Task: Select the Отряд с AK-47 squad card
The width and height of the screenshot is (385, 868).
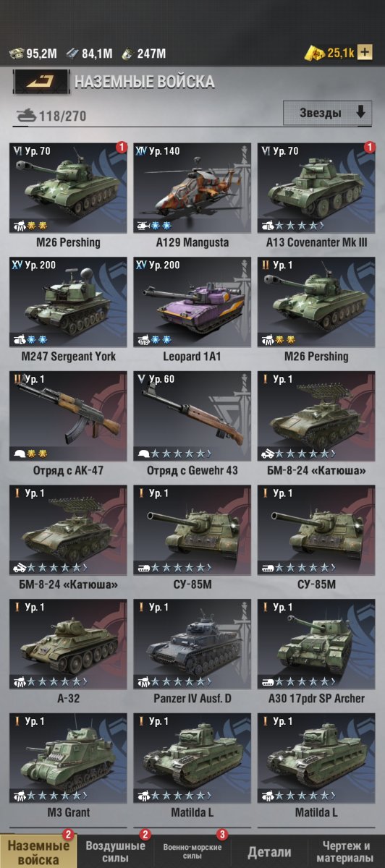Action: [x=68, y=424]
